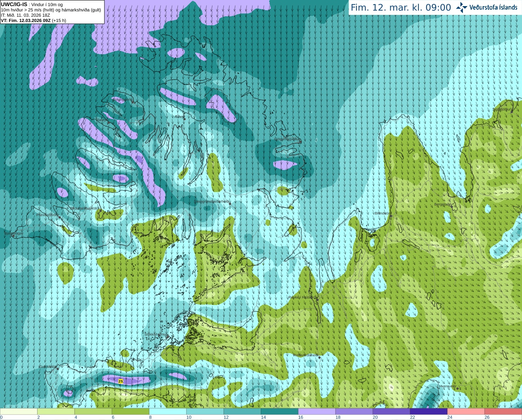Click the Patreksfjörður station label

(47, 214)
